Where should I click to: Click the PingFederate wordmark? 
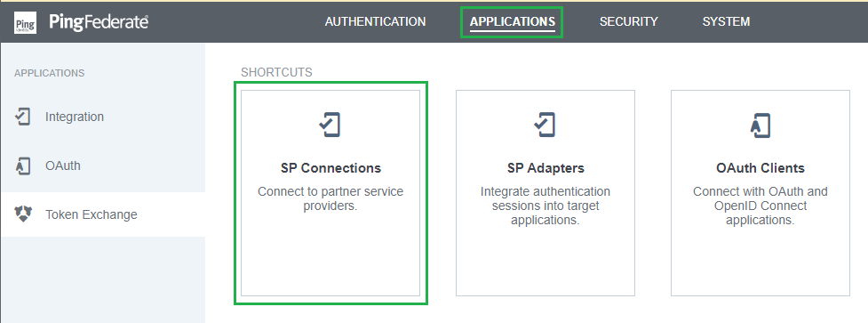[99, 22]
